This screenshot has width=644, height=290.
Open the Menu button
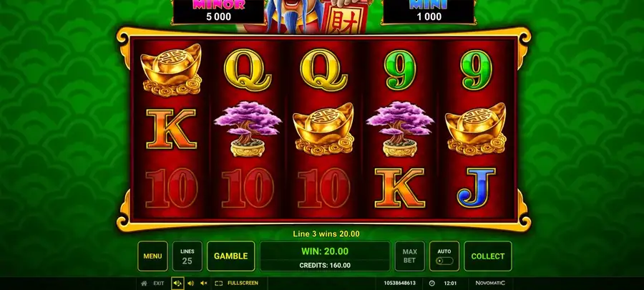[x=152, y=256]
